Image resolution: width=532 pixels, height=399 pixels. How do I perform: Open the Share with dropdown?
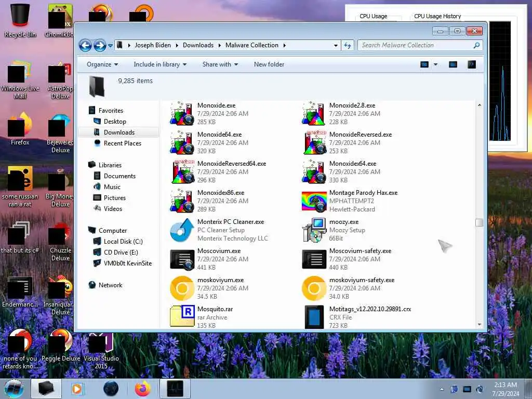(x=220, y=64)
